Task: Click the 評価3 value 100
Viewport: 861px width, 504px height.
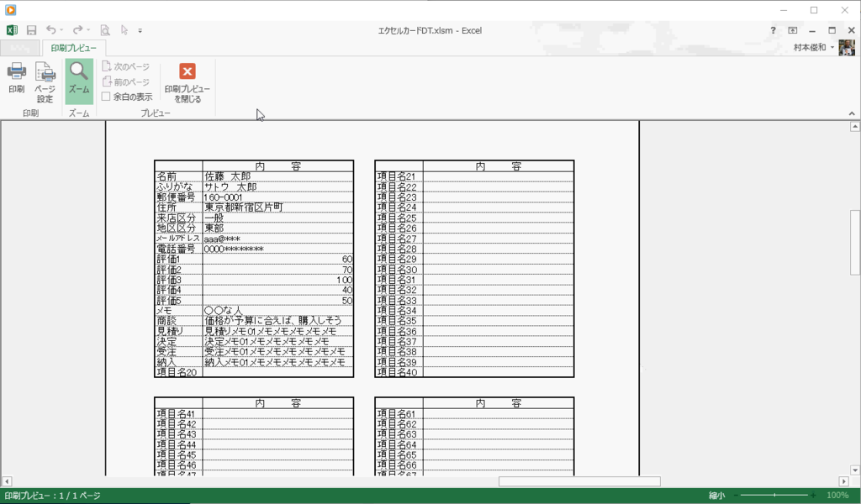Action: tap(345, 280)
